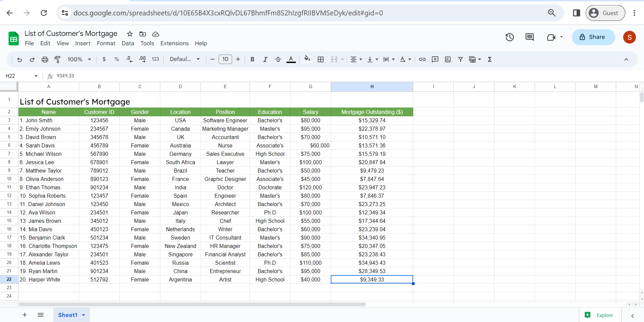Click the insert link icon
644x322 pixels.
pos(422,59)
